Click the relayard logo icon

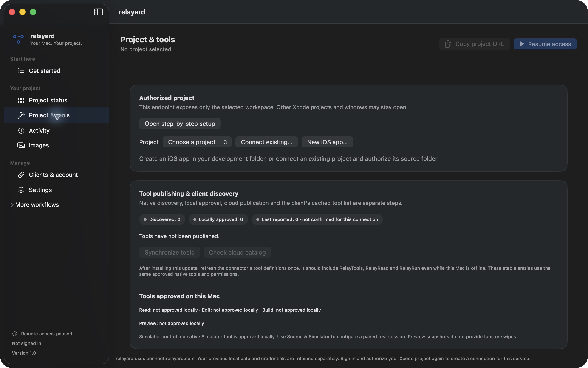pyautogui.click(x=18, y=39)
